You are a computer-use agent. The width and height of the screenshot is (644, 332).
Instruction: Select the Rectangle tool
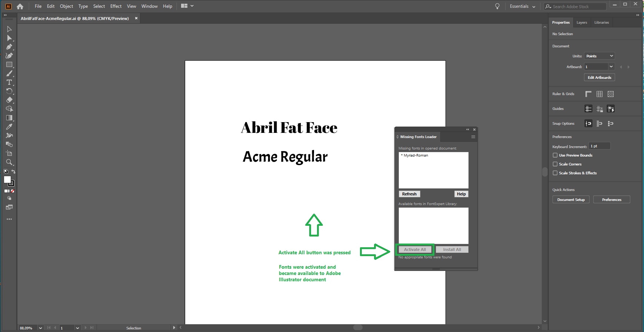[x=9, y=65]
